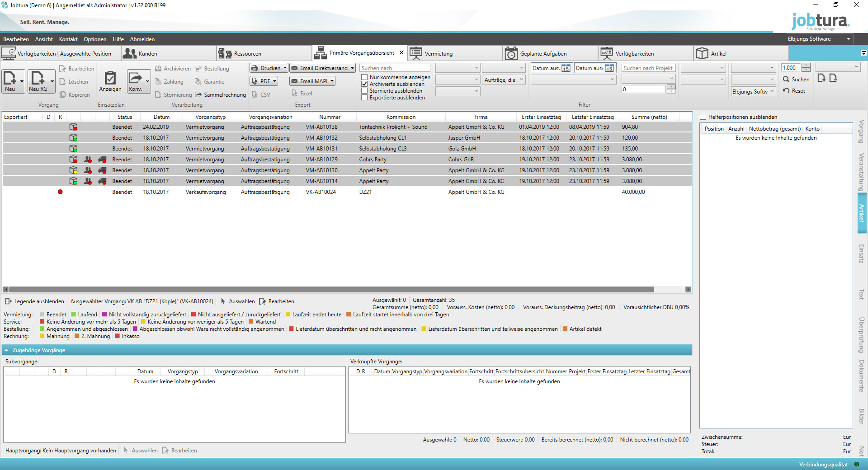Click the Neu RG invoice icon
868x470 pixels.
[x=38, y=78]
